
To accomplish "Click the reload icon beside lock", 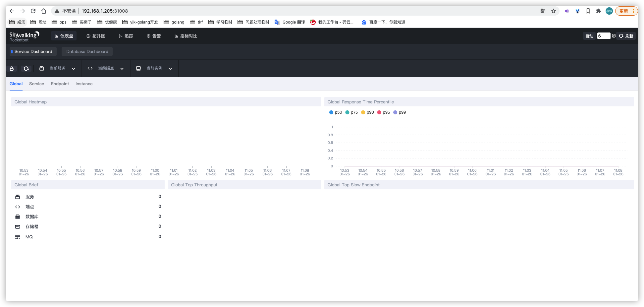I will point(26,69).
